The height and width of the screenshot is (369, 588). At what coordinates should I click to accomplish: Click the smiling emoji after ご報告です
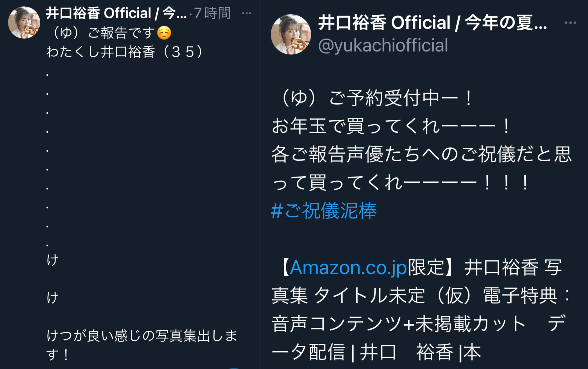pos(164,33)
